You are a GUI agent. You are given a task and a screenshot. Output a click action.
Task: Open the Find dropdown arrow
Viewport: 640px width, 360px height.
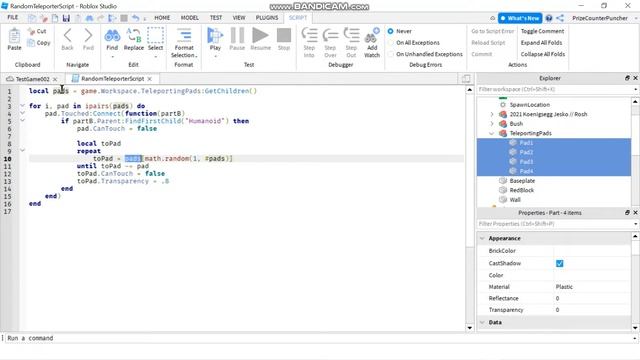click(112, 56)
